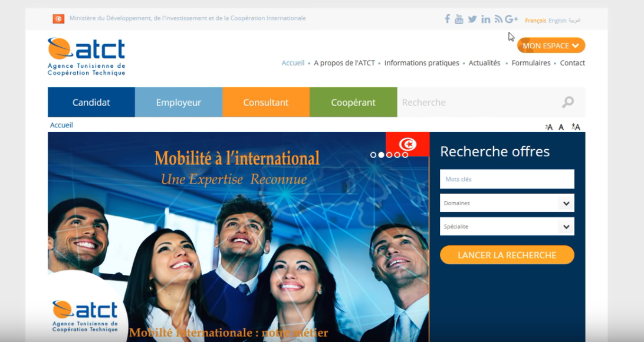Click the LANCER LA RECHERCHE button
This screenshot has width=644, height=342.
pos(507,255)
